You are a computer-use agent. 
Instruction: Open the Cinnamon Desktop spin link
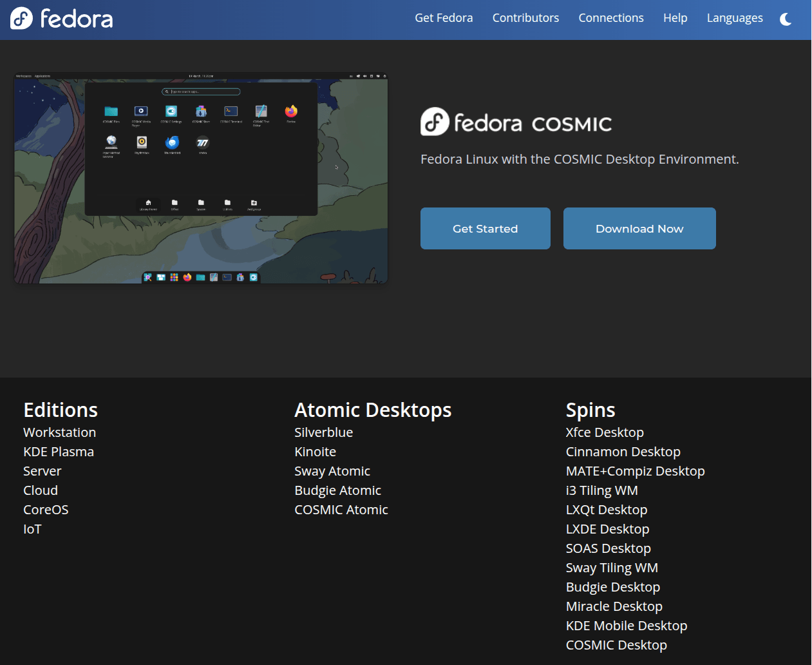coord(623,452)
